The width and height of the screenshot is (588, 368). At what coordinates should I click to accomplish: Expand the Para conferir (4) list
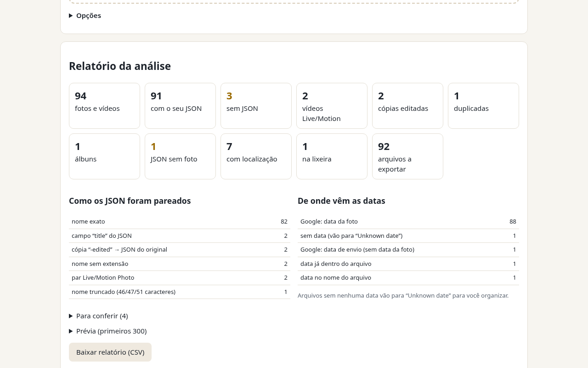98,316
